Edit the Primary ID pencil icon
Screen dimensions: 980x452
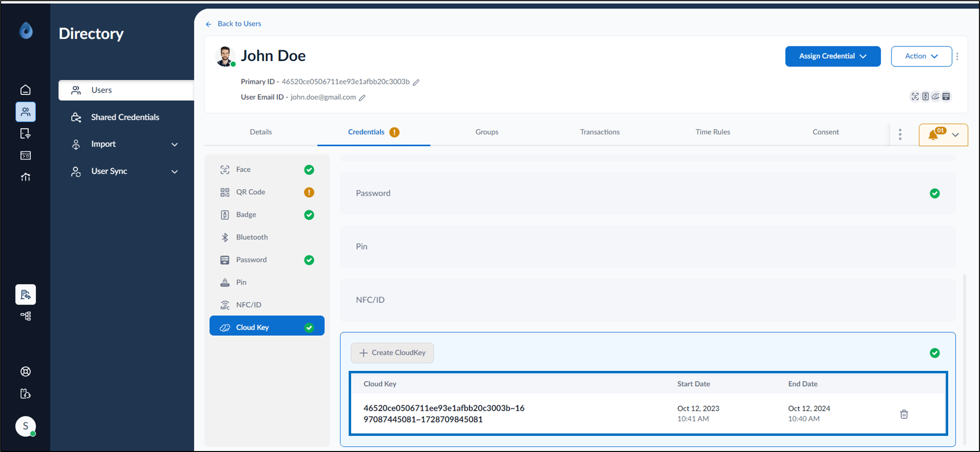click(x=416, y=82)
